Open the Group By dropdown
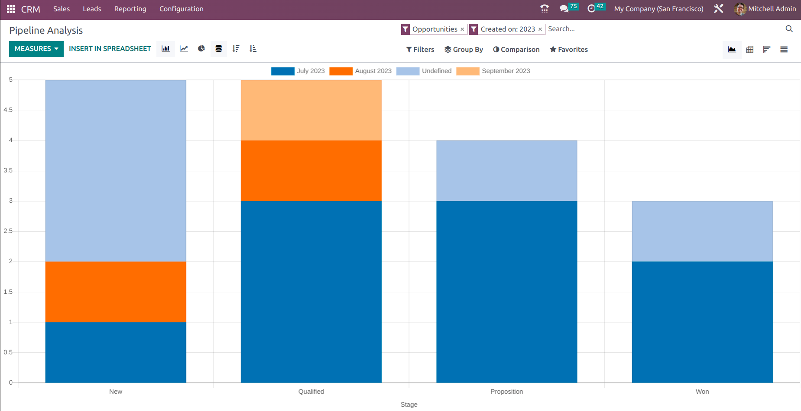Image resolution: width=801 pixels, height=411 pixels. tap(464, 49)
